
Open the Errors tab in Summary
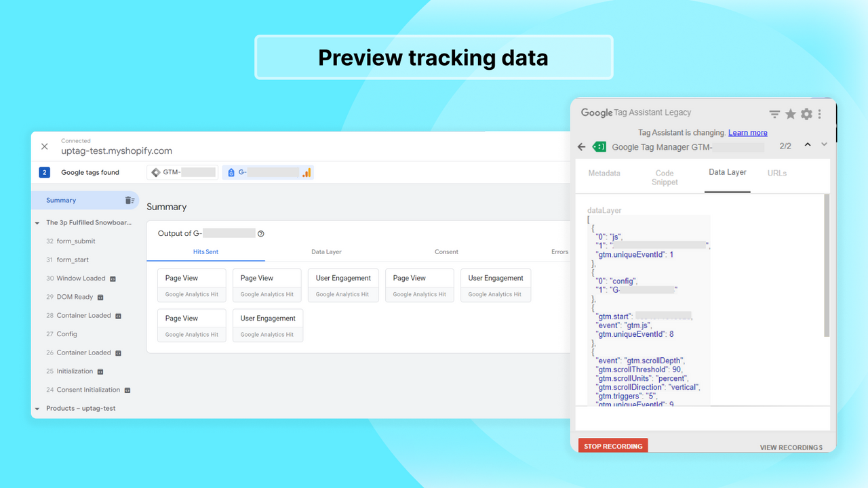560,251
